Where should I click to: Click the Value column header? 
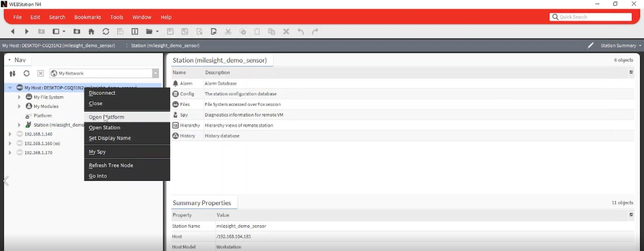coord(223,215)
